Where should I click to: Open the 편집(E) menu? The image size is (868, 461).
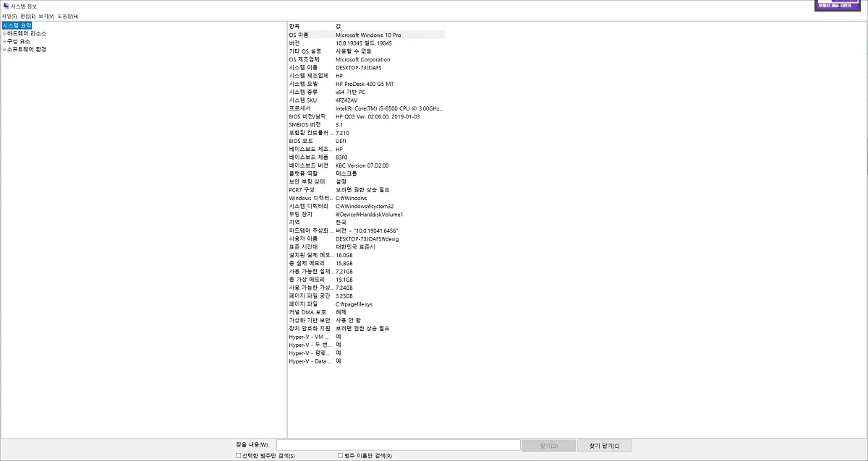pos(27,16)
